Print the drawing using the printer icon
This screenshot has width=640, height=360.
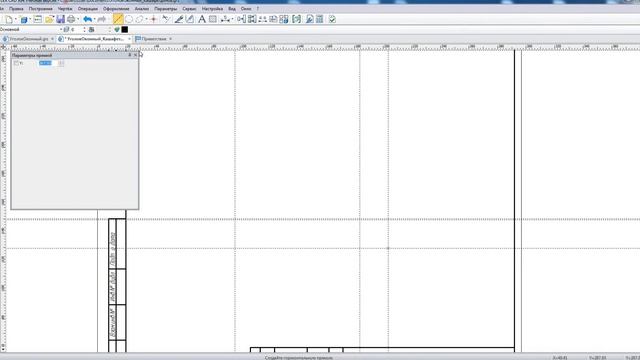[71, 19]
